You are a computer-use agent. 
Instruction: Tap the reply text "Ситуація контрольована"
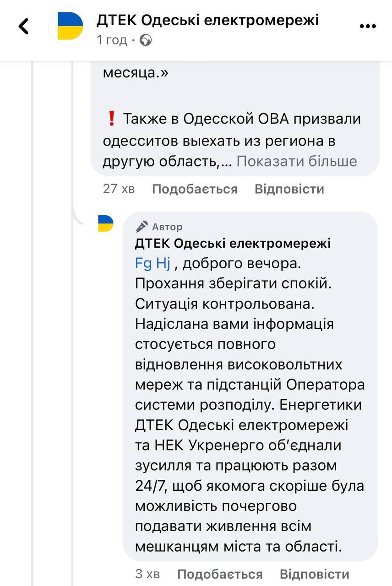point(223,304)
